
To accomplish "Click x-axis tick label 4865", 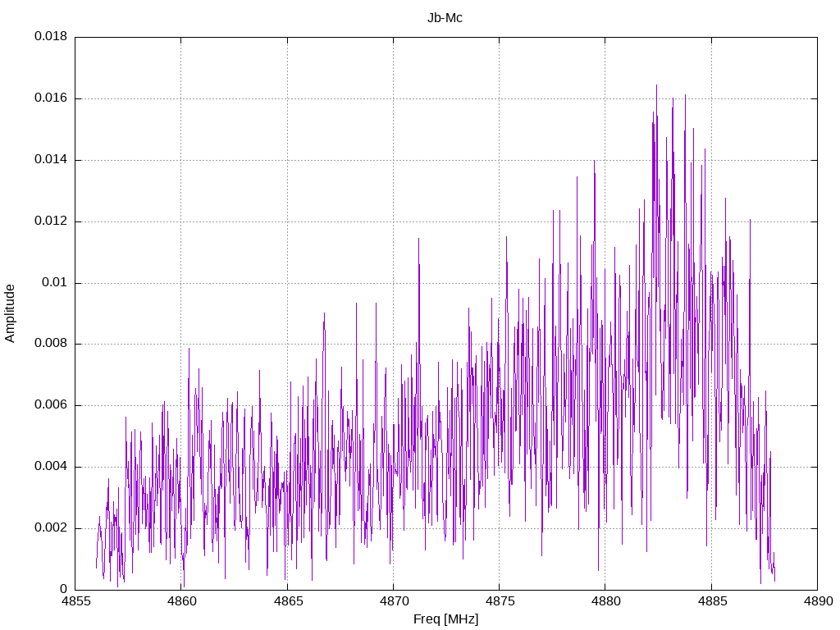I will click(288, 601).
